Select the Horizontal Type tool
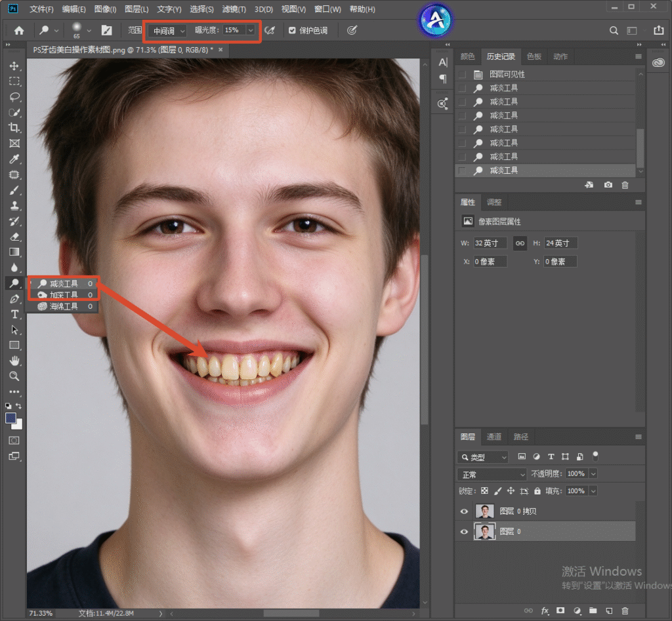 point(14,314)
